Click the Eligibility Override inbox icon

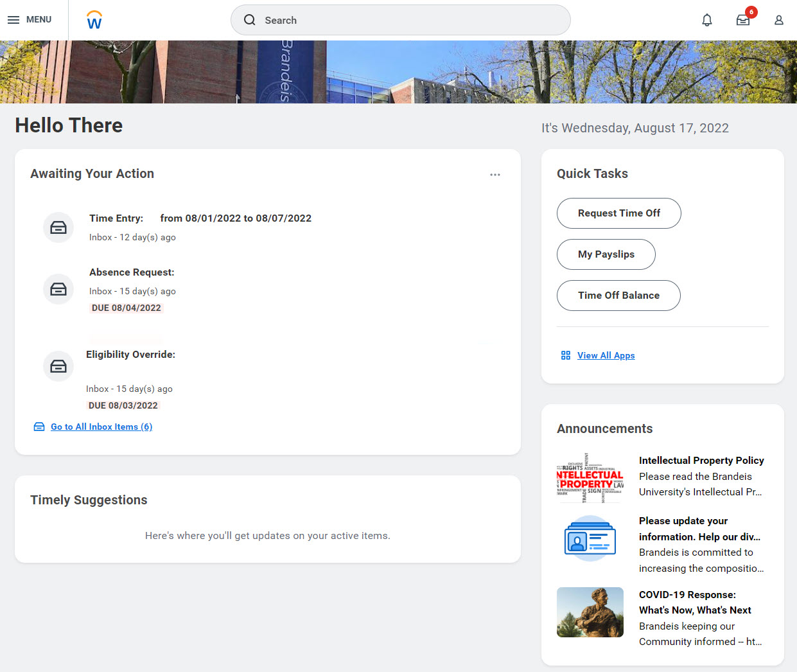pyautogui.click(x=58, y=366)
